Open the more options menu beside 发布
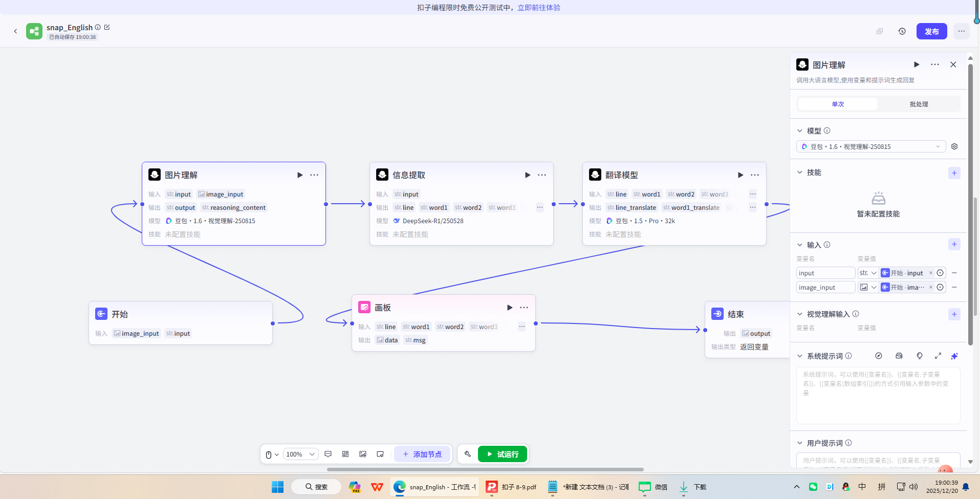This screenshot has width=980, height=499. (x=962, y=31)
